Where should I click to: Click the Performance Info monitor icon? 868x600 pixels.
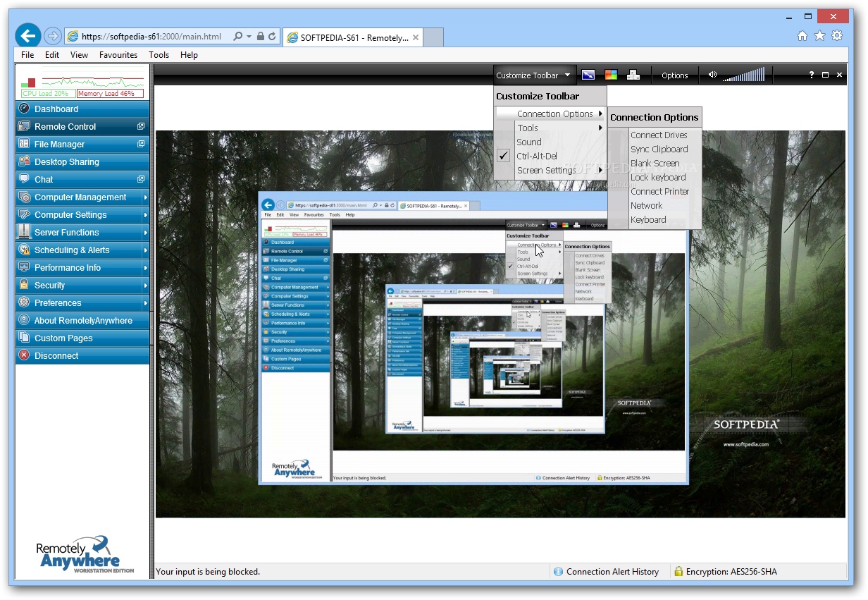click(25, 267)
